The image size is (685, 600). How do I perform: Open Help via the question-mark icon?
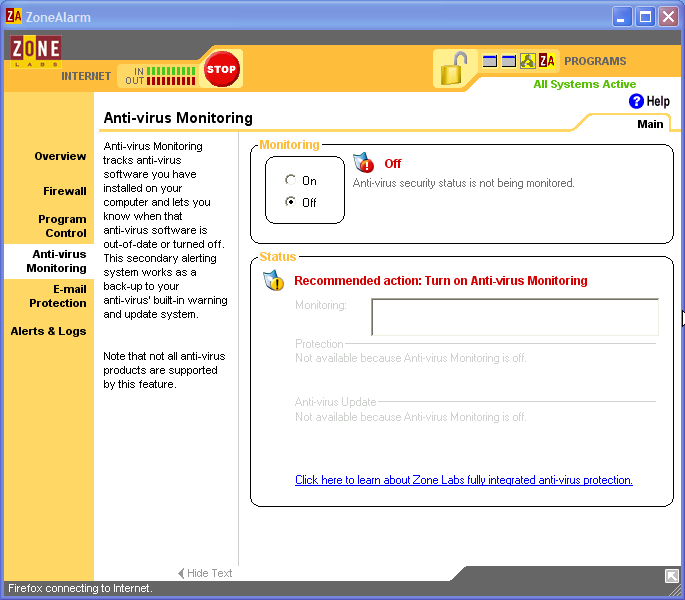pyautogui.click(x=636, y=101)
